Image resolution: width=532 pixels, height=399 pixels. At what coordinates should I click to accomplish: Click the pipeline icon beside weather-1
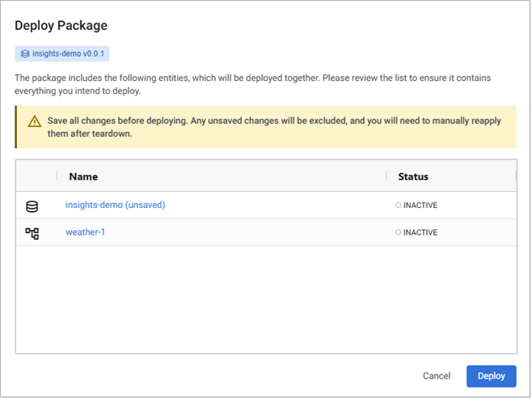[32, 233]
